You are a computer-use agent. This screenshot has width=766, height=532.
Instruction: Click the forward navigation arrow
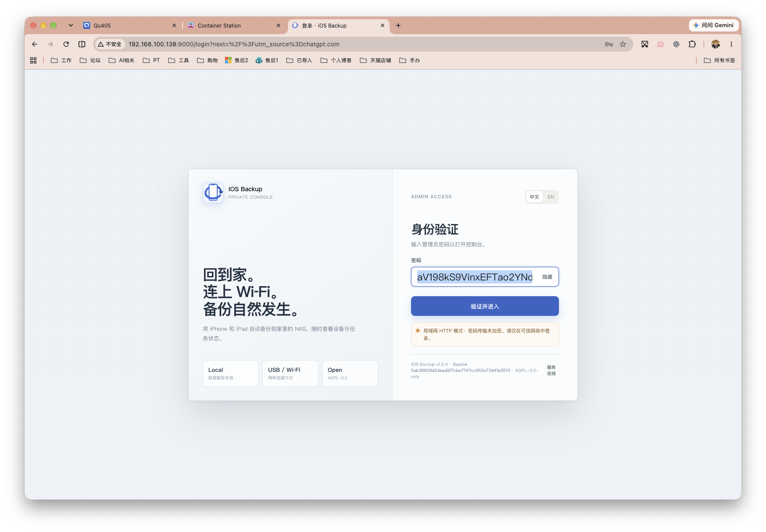(x=50, y=44)
